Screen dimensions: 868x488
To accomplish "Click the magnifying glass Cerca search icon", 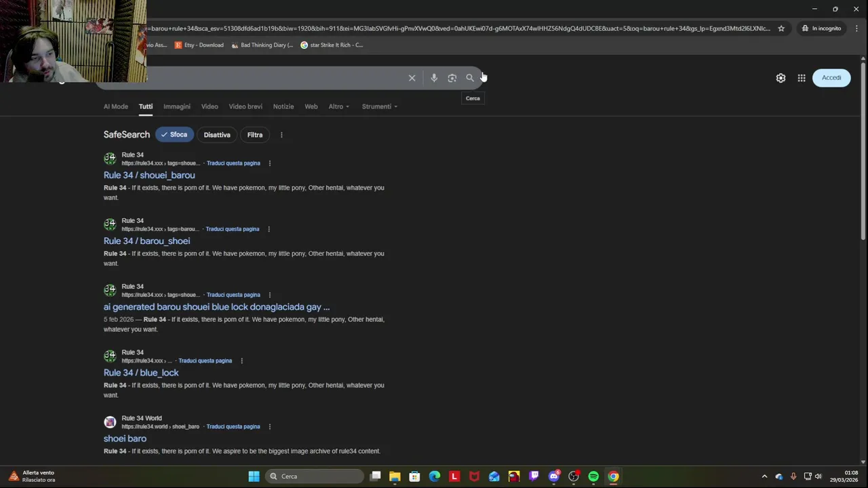I will coord(470,78).
